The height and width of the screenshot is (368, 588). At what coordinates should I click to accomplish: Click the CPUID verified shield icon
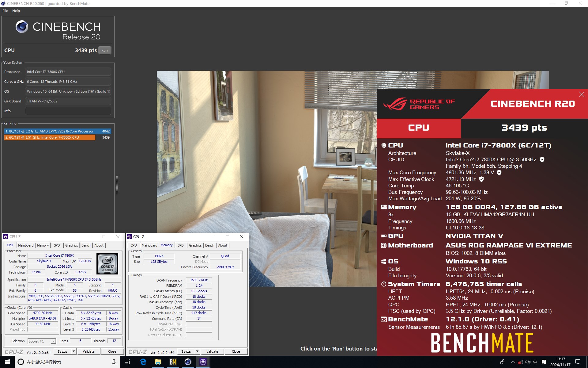tap(542, 159)
